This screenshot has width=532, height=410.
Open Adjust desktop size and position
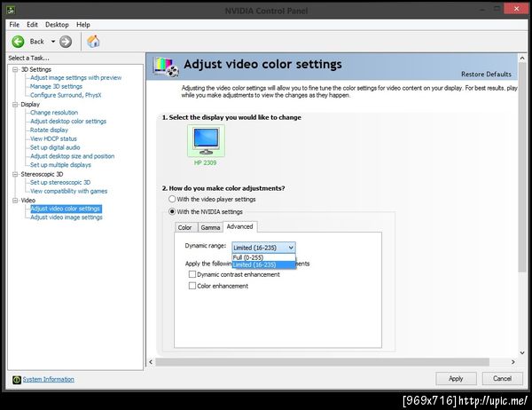(x=73, y=156)
